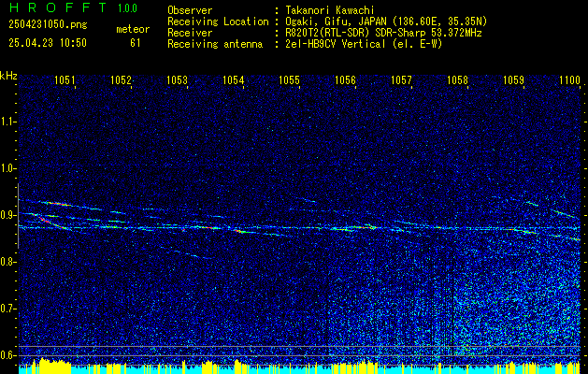Image resolution: width=588 pixels, height=374 pixels.
Task: Click the 0.9 kHz frequency label
Action: click(7, 215)
